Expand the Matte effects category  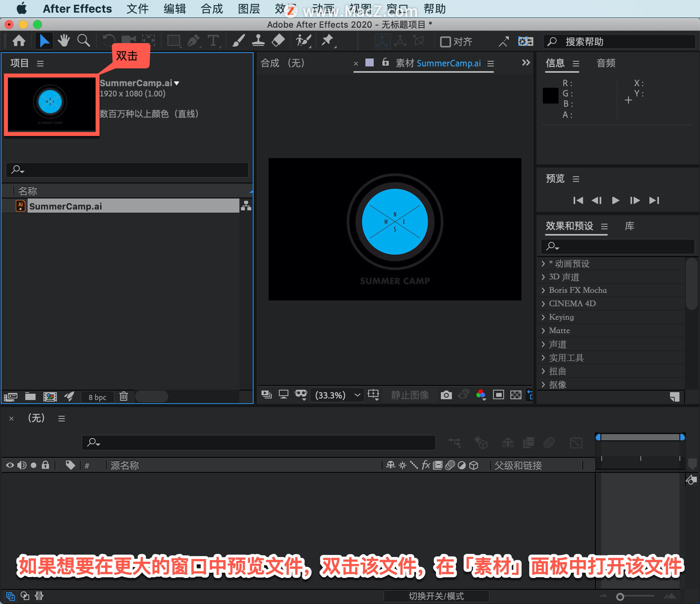pos(543,330)
